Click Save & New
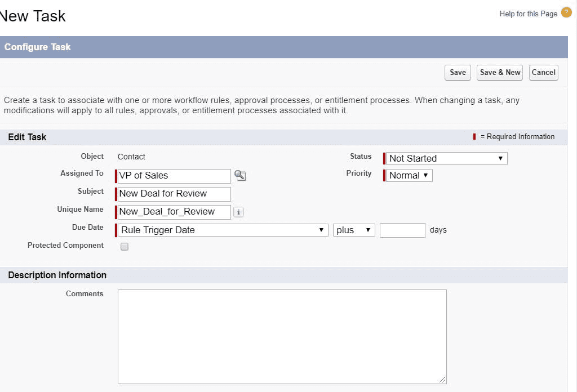 pos(499,72)
